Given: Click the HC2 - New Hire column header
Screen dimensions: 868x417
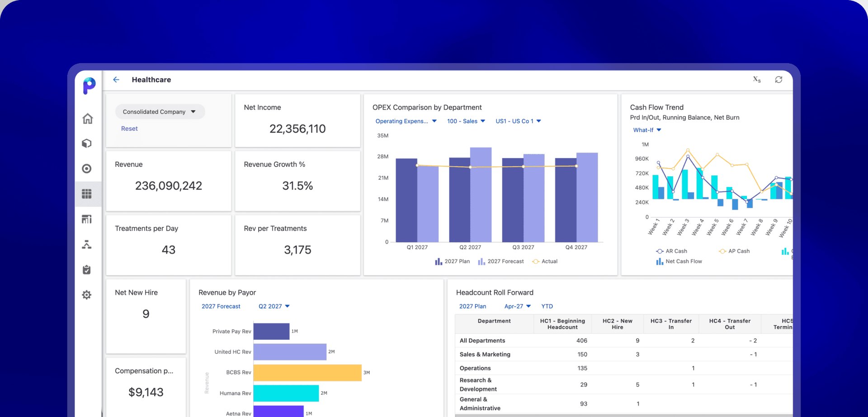Looking at the screenshot, I should click(x=618, y=324).
